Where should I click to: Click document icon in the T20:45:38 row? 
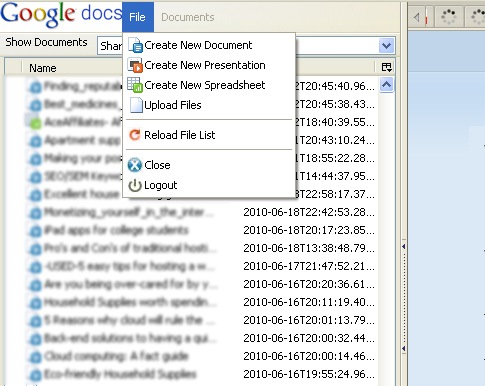click(35, 105)
